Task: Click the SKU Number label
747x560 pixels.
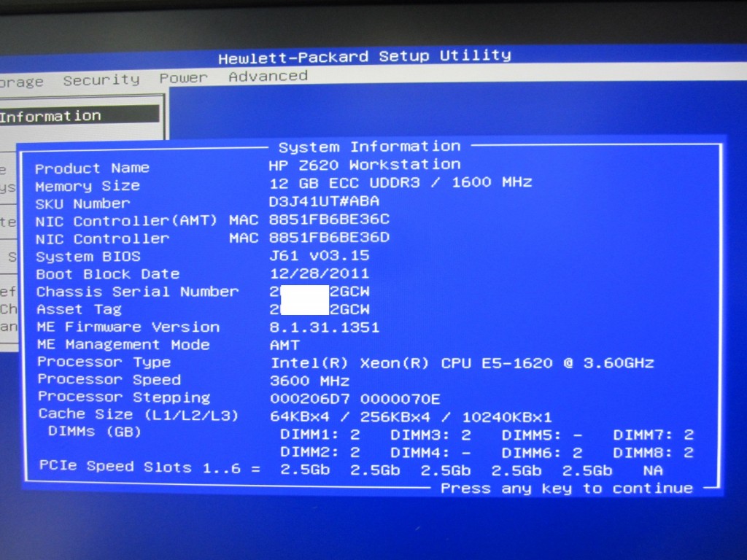Action: coord(82,204)
